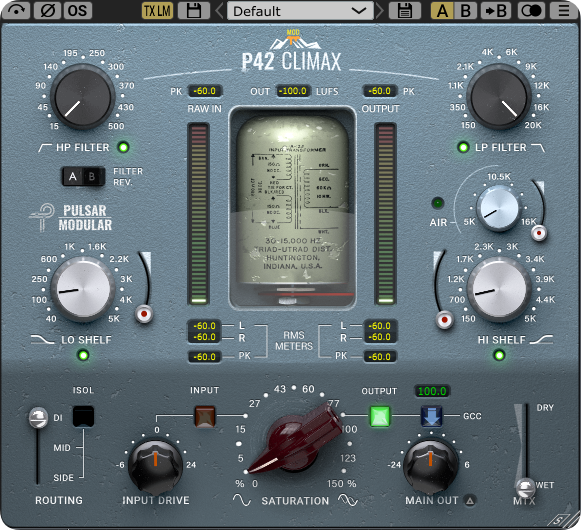Select A state slot
581x530 pixels.
click(x=442, y=11)
